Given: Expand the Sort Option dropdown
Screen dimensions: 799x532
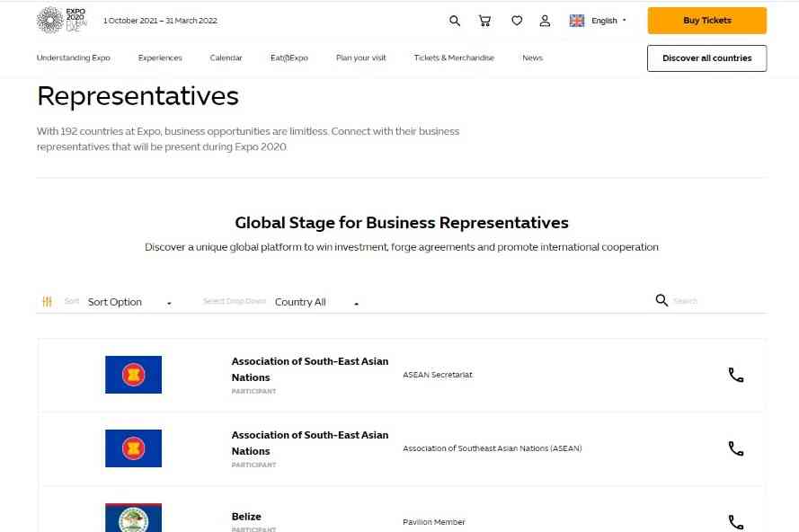Looking at the screenshot, I should [129, 302].
